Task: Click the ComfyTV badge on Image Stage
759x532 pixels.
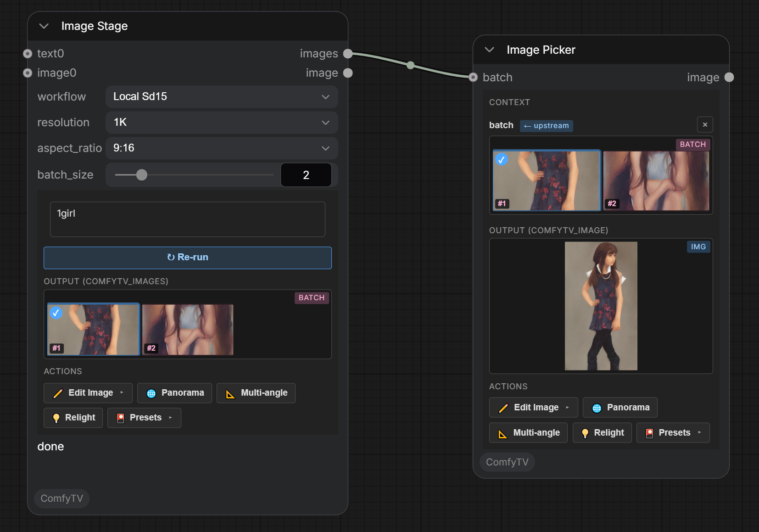Action: tap(62, 498)
